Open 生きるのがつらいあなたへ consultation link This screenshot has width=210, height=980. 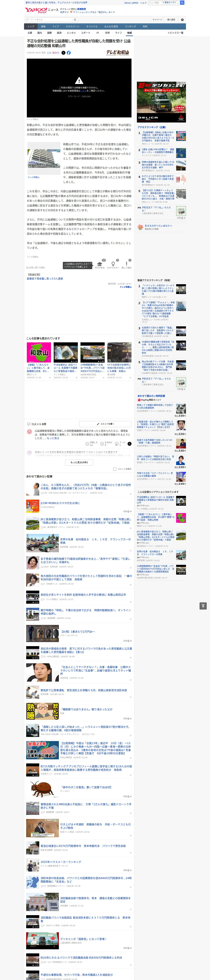(x=158, y=226)
